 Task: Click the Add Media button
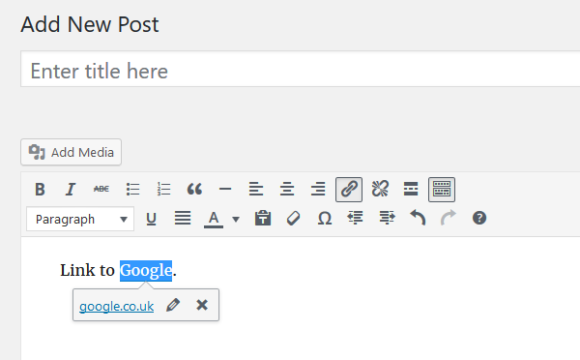[x=71, y=152]
